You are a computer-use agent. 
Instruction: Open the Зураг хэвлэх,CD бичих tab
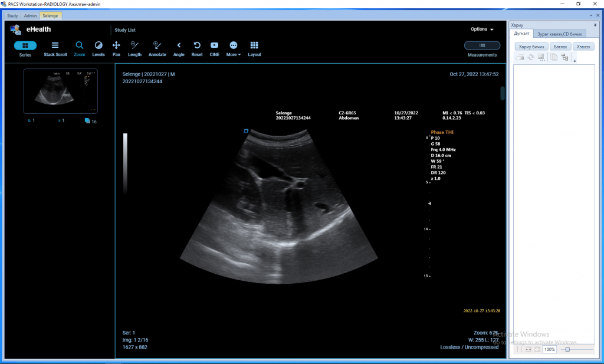(559, 34)
